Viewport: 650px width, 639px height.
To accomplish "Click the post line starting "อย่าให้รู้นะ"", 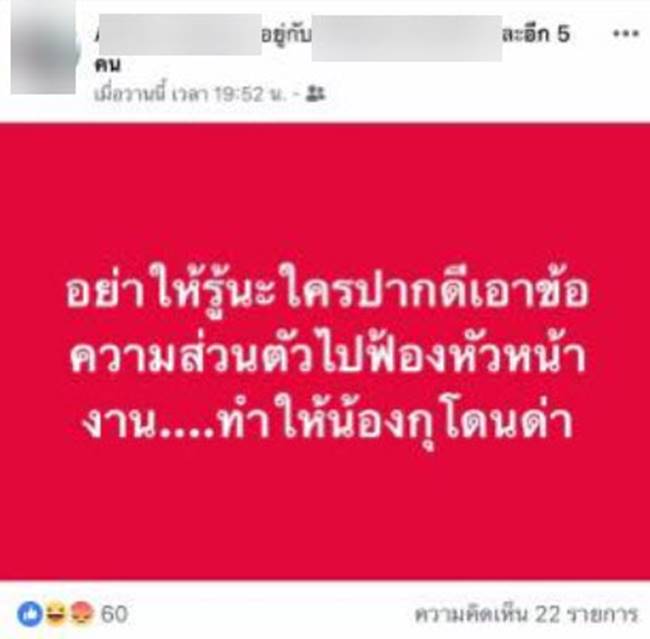I will [327, 290].
